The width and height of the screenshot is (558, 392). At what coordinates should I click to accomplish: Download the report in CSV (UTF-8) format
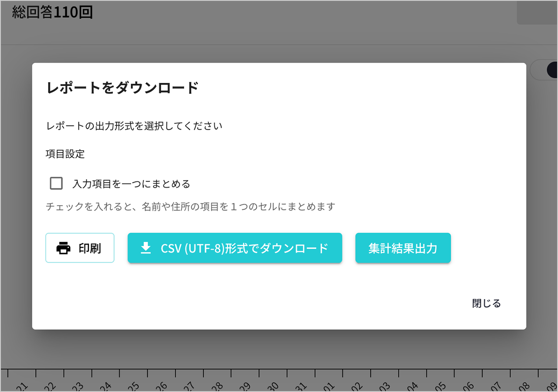coord(235,248)
